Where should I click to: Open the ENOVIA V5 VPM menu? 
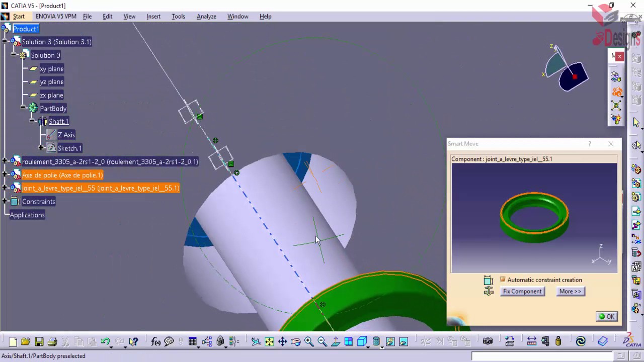click(56, 16)
